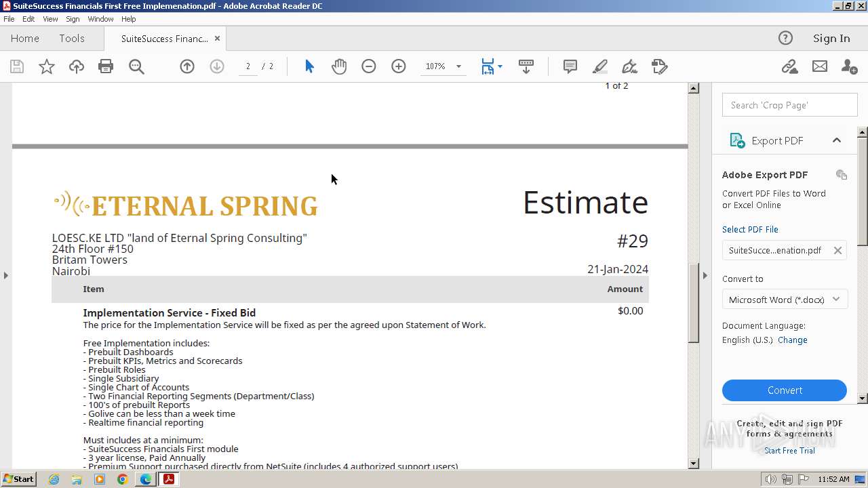Print the document with the printer icon
Image resolution: width=868 pixels, height=488 pixels.
coord(106,66)
